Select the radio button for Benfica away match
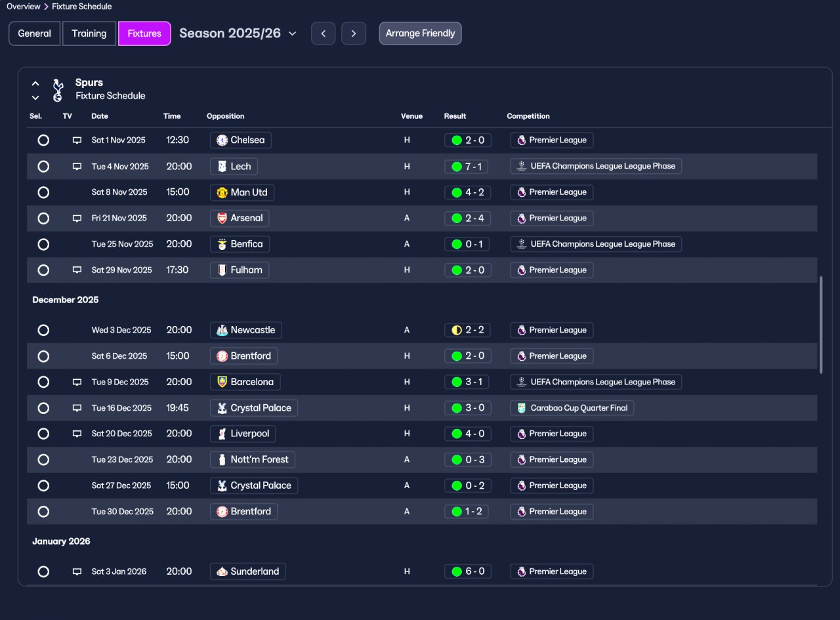840x620 pixels. (x=43, y=244)
